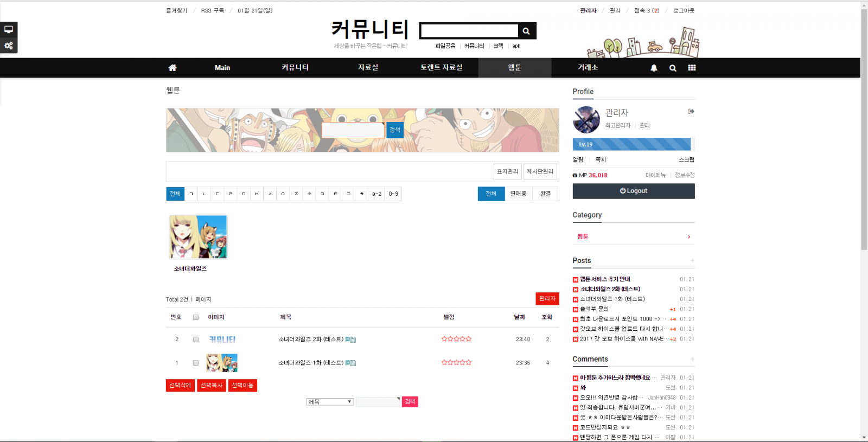Open notifications bell icon in navigation bar
The width and height of the screenshot is (868, 442).
pyautogui.click(x=654, y=68)
